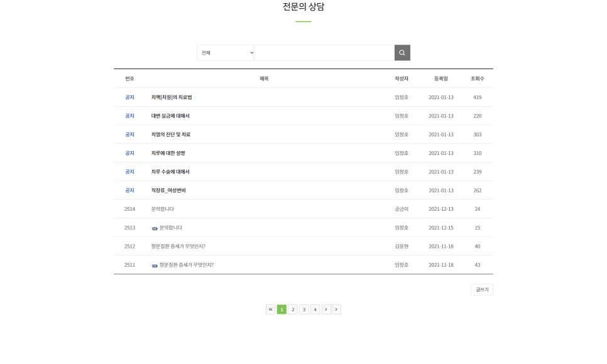Go to page 3

pyautogui.click(x=304, y=309)
